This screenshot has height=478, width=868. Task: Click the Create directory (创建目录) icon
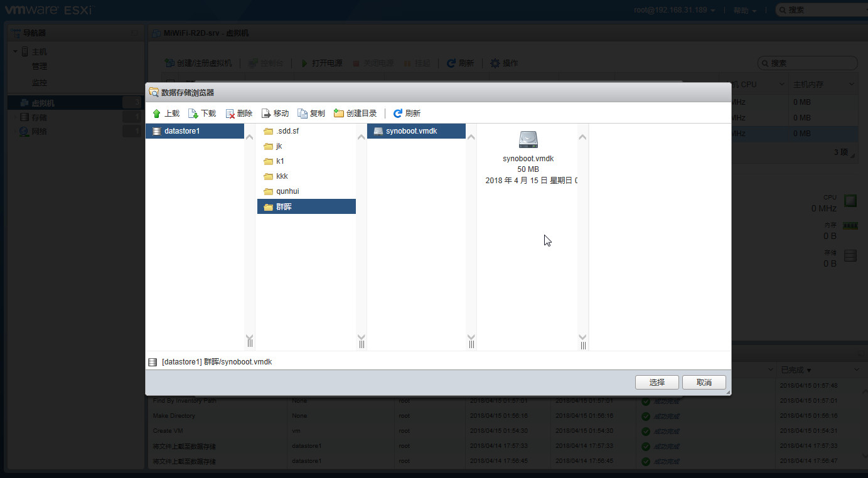(x=339, y=114)
